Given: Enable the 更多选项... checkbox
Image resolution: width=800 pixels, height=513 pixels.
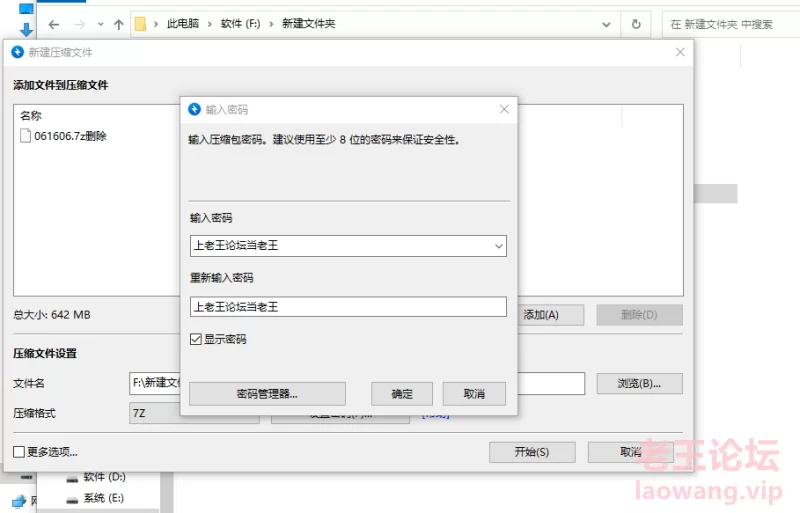Looking at the screenshot, I should click(x=19, y=452).
